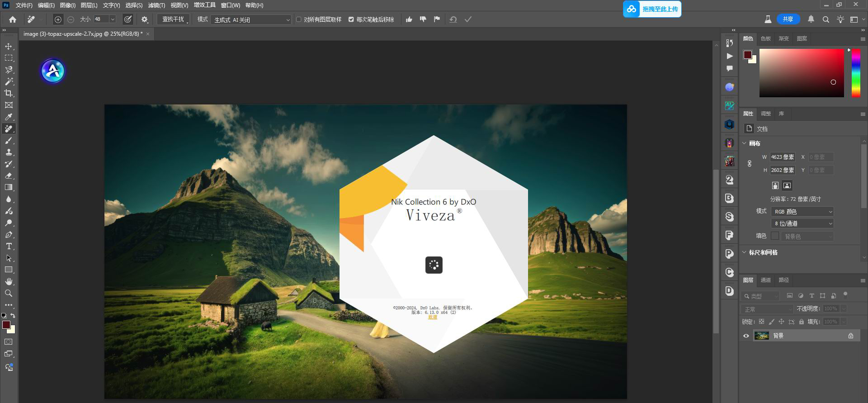
Task: Select the Hand tool
Action: (9, 281)
